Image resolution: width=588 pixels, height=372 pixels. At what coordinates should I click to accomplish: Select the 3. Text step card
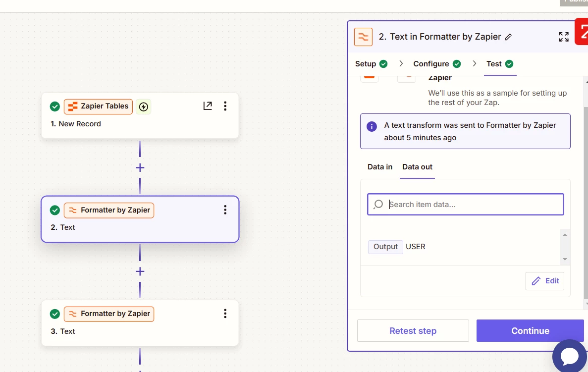140,323
